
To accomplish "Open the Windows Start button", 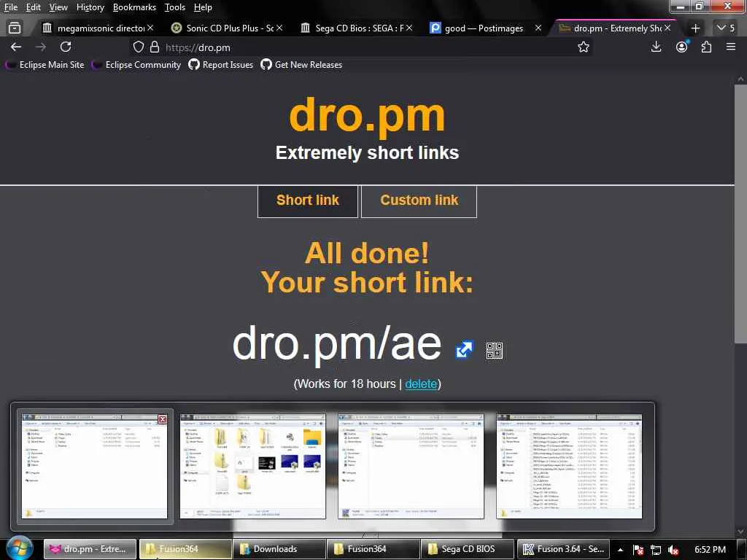I will 20,548.
